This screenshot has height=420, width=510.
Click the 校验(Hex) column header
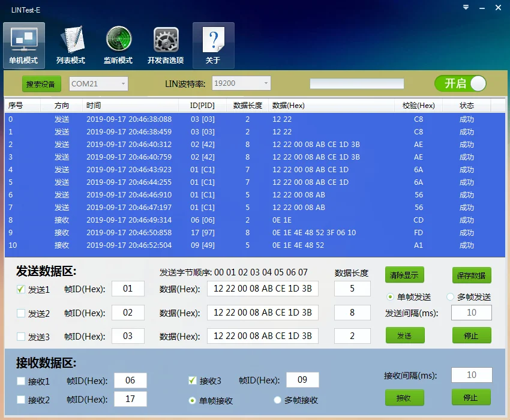[x=418, y=105]
